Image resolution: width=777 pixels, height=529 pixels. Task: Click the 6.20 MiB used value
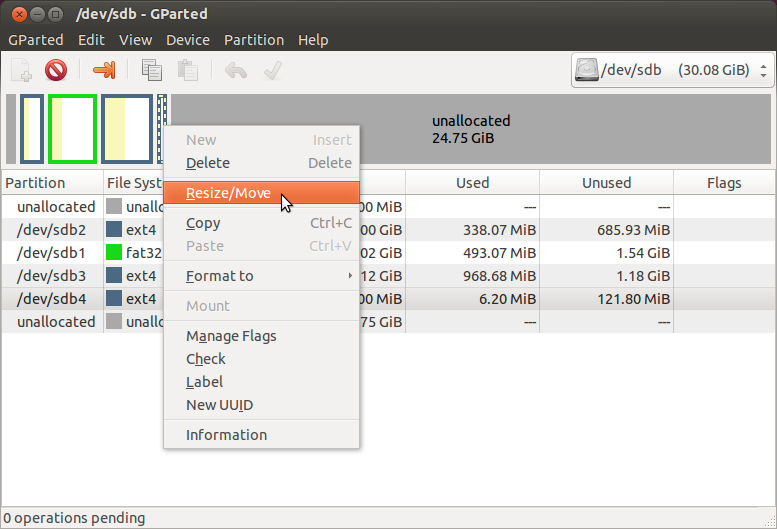point(507,299)
